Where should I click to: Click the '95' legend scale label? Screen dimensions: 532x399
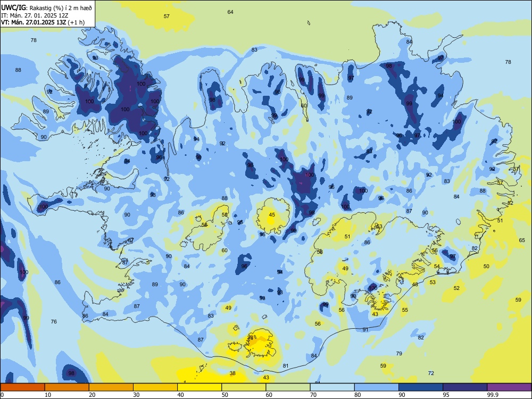click(x=446, y=395)
